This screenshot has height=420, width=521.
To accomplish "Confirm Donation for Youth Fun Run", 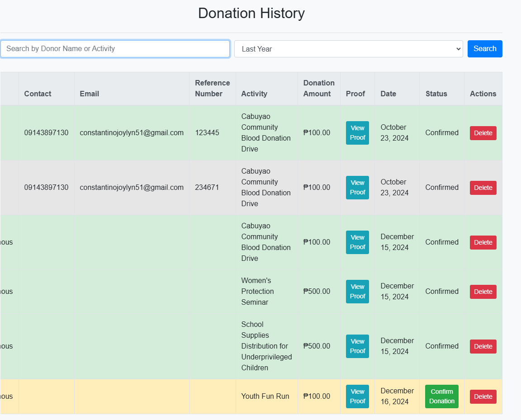I will click(x=441, y=396).
